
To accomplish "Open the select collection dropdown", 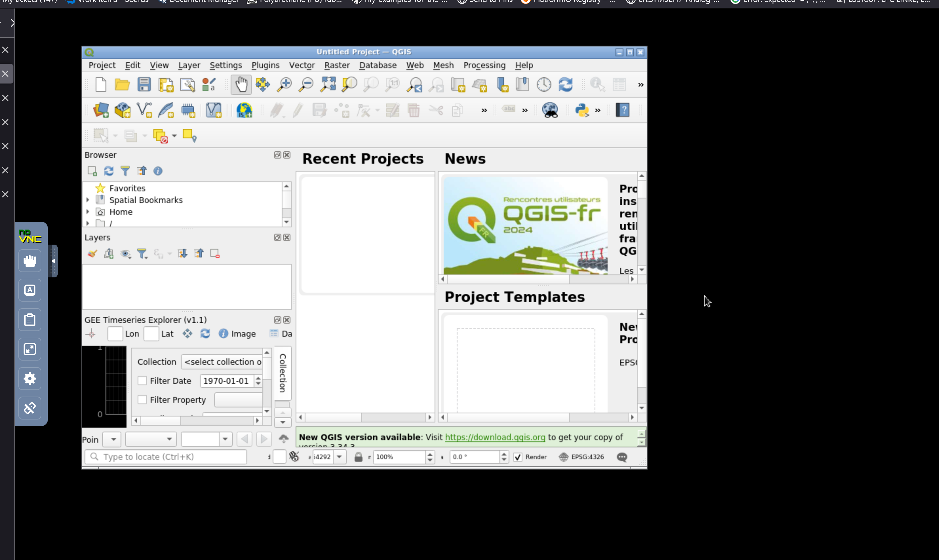I will coord(222,362).
